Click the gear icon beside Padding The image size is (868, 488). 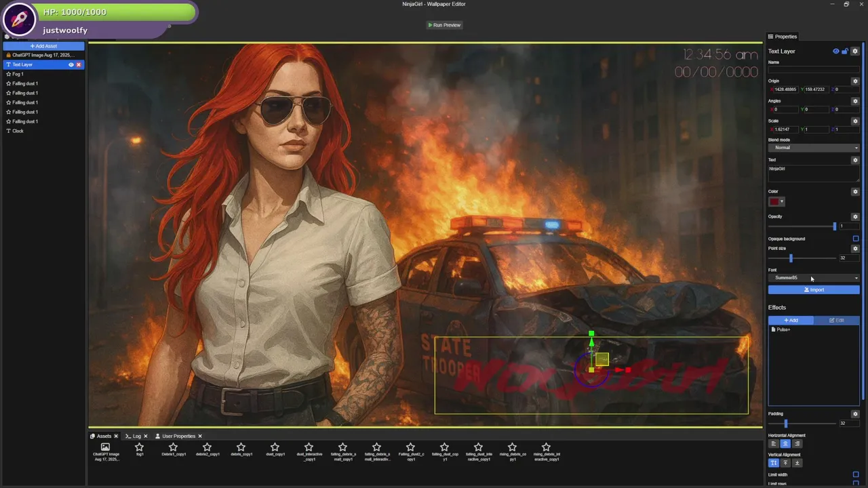point(855,414)
